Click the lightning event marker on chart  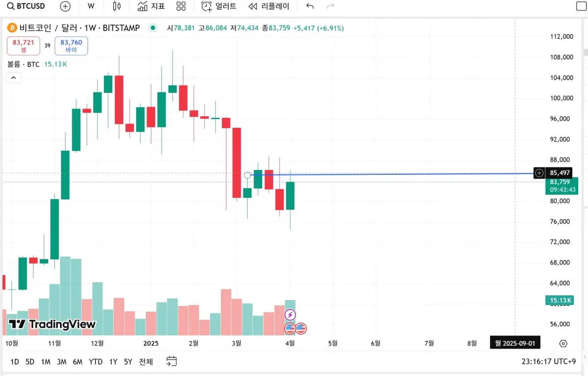[x=290, y=315]
